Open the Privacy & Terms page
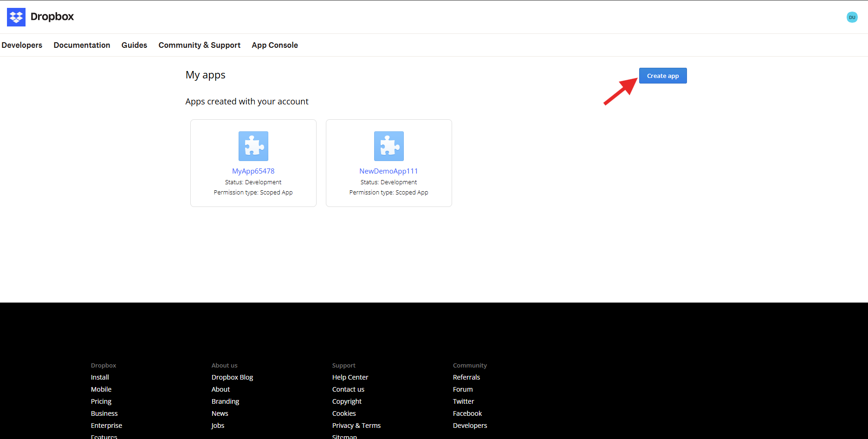The width and height of the screenshot is (868, 439). 356,425
